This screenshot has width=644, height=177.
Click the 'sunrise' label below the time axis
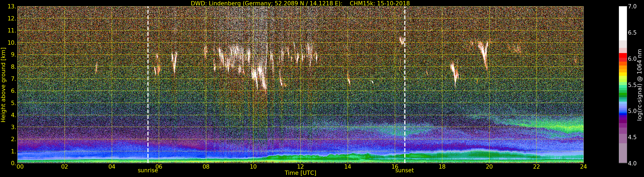(x=148, y=171)
